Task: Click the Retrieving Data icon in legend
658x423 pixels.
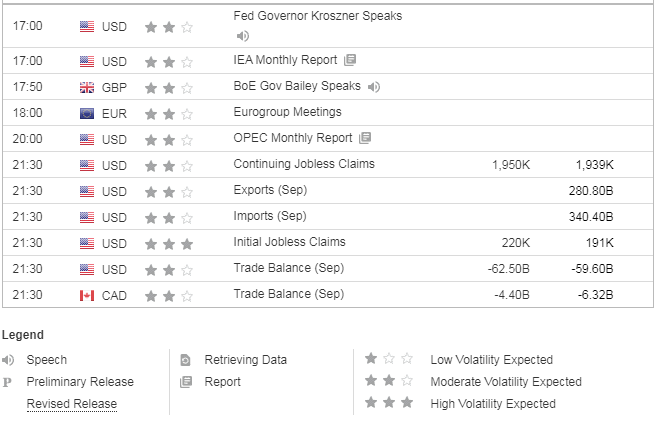Action: coord(185,360)
